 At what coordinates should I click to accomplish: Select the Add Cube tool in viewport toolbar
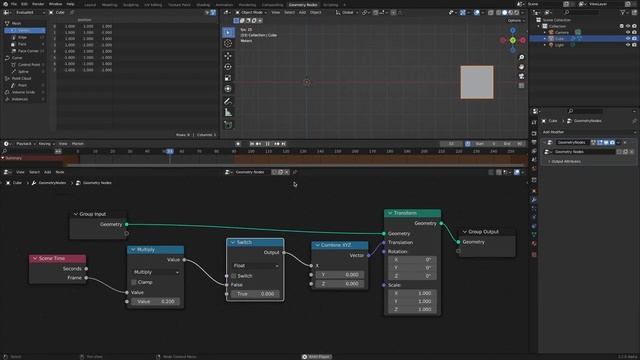(x=228, y=125)
